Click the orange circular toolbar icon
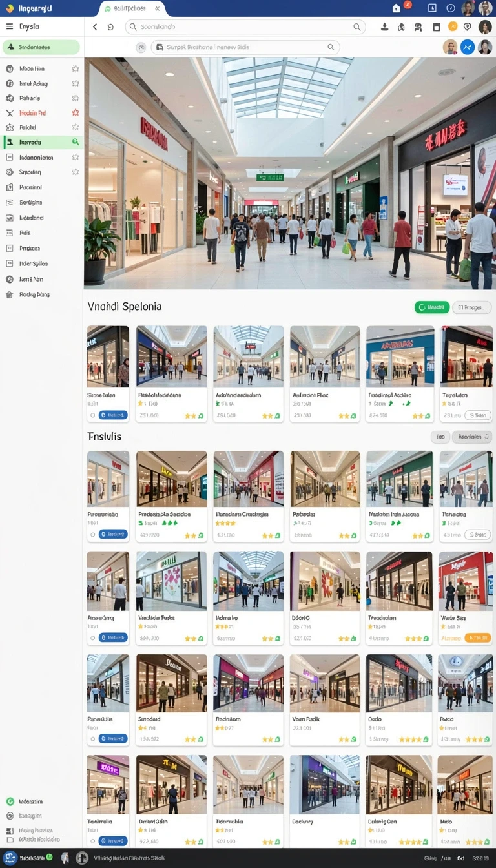The height and width of the screenshot is (868, 496). (x=453, y=26)
